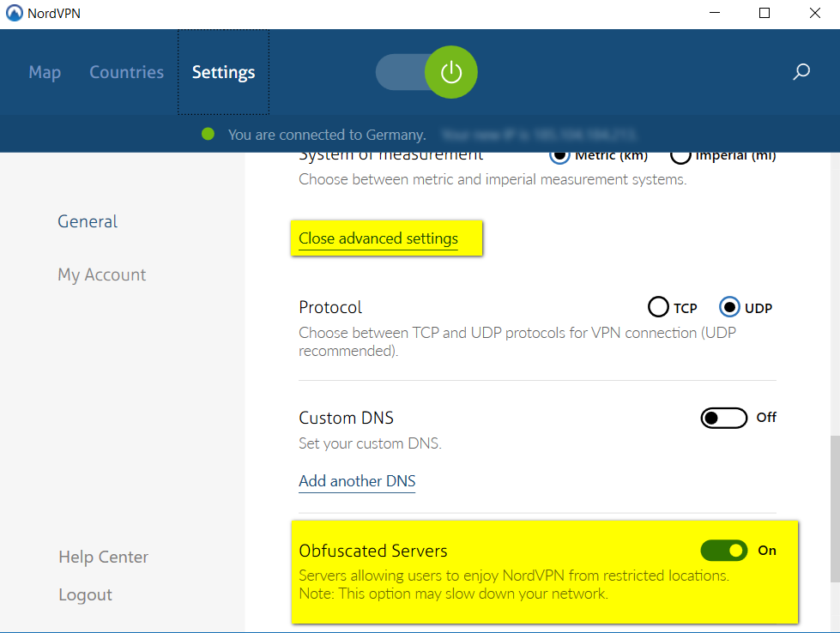Select the Settings tab
Viewport: 840px width, 633px height.
(x=223, y=72)
